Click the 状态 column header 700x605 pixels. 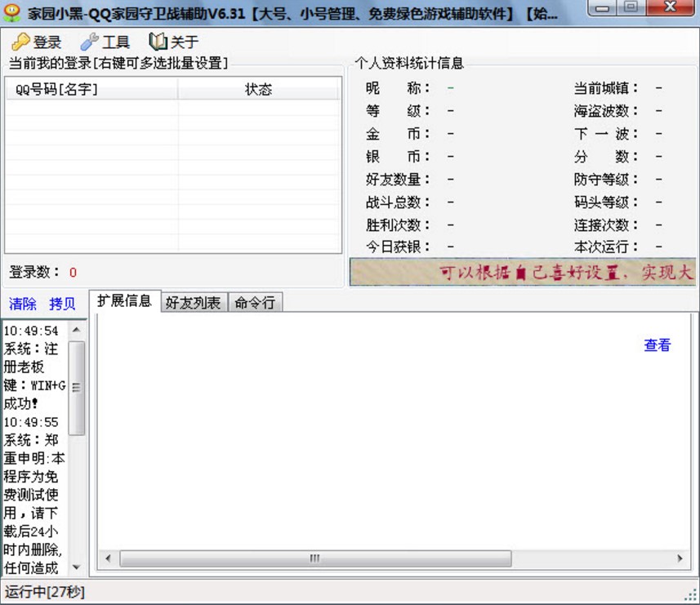pyautogui.click(x=259, y=91)
